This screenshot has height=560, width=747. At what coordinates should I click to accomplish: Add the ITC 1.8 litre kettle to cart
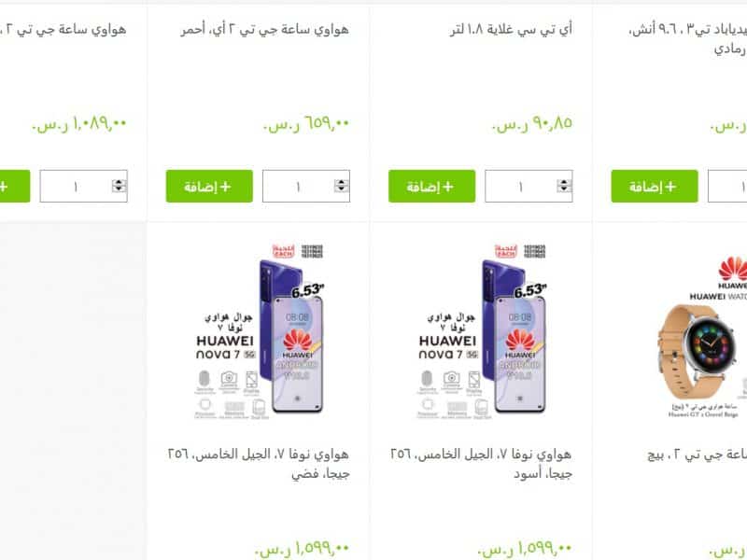(431, 186)
